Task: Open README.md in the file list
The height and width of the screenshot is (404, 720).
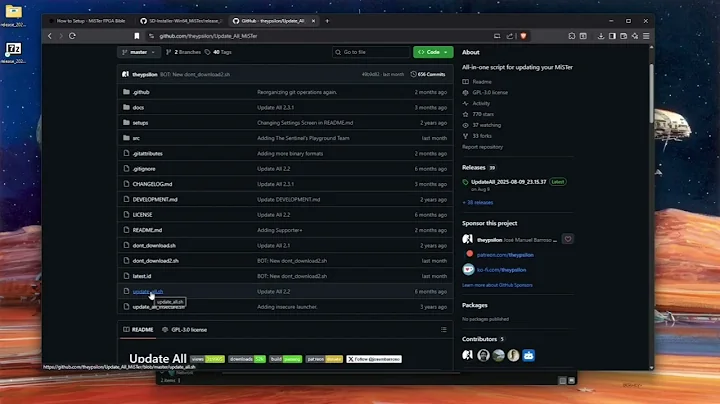Action: (147, 230)
